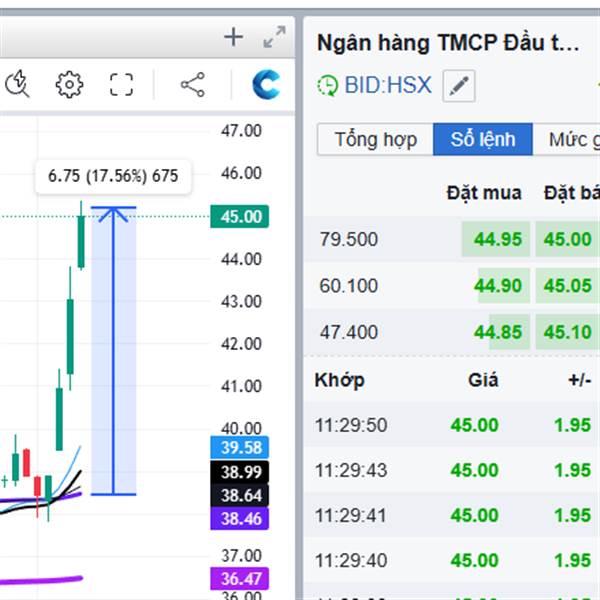Click ask price 45.00 in order book
Screen dimensions: 600x600
[567, 240]
